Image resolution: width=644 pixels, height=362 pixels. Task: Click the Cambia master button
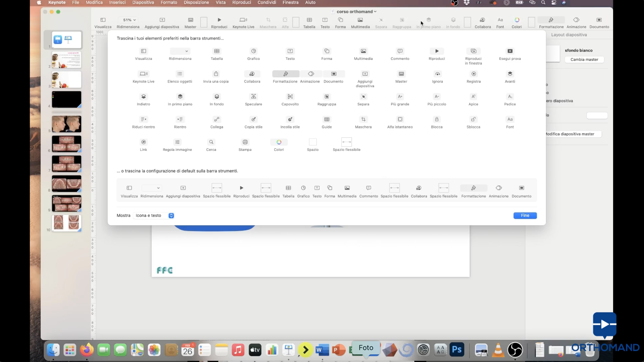[x=584, y=60]
